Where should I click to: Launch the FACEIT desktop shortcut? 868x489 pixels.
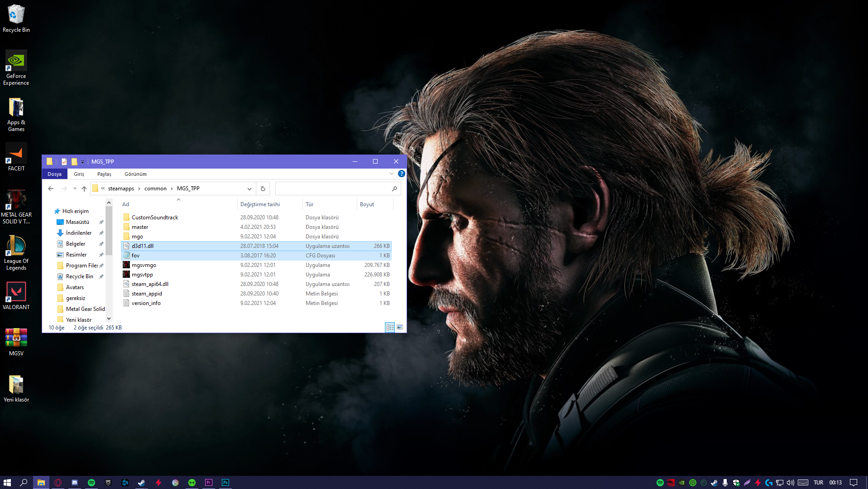(x=16, y=157)
